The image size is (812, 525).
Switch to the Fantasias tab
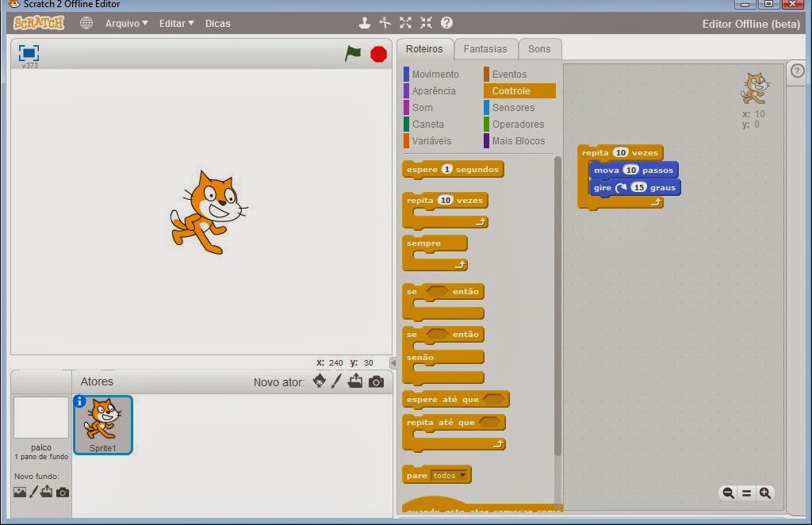[x=485, y=49]
